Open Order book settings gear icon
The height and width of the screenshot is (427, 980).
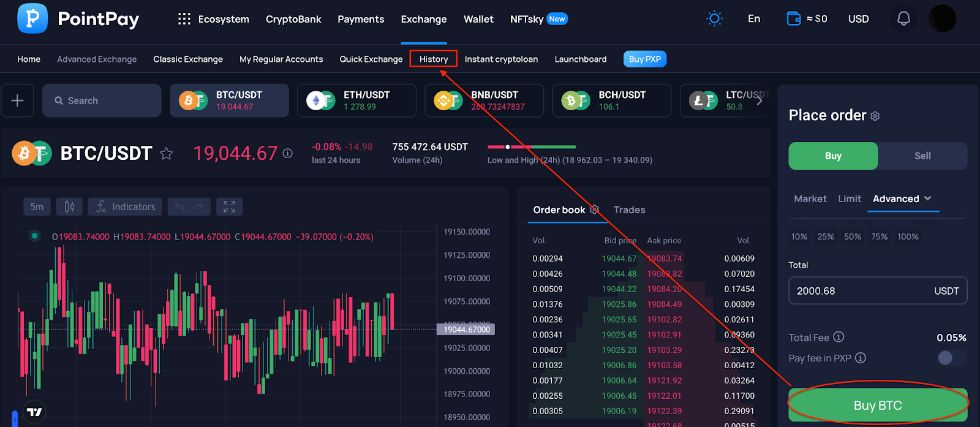tap(594, 210)
